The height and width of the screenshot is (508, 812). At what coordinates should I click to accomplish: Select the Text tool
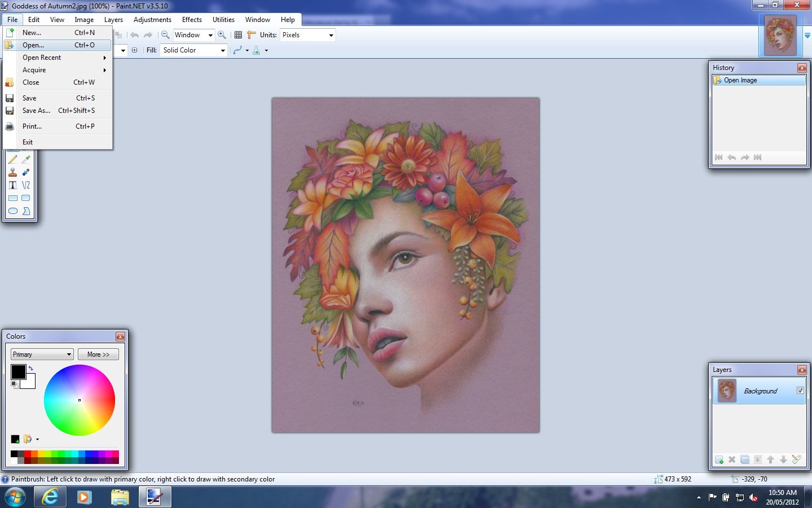coord(13,185)
